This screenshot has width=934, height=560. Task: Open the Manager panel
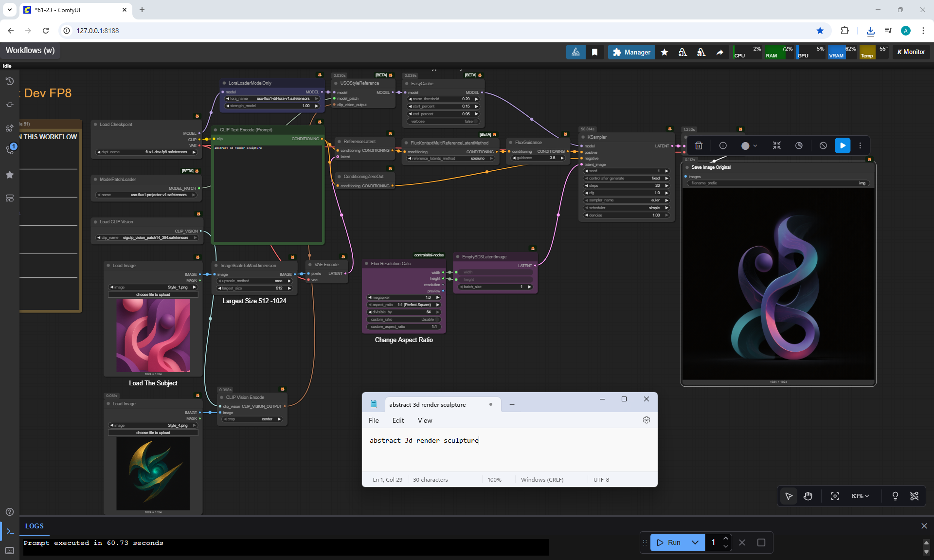tap(631, 52)
